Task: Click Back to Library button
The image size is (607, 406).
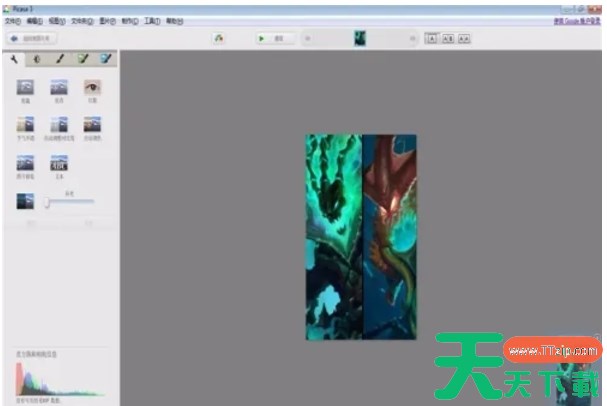Action: click(31, 38)
